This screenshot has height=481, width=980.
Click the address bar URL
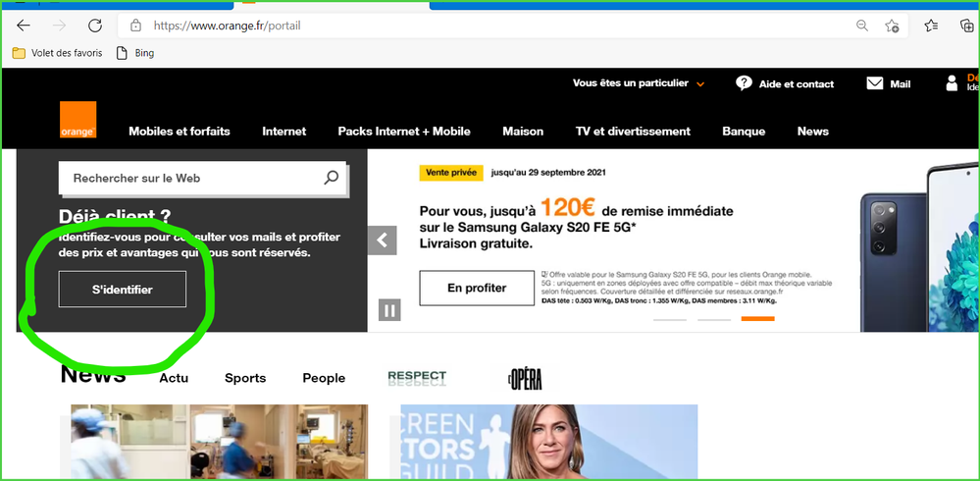(228, 27)
